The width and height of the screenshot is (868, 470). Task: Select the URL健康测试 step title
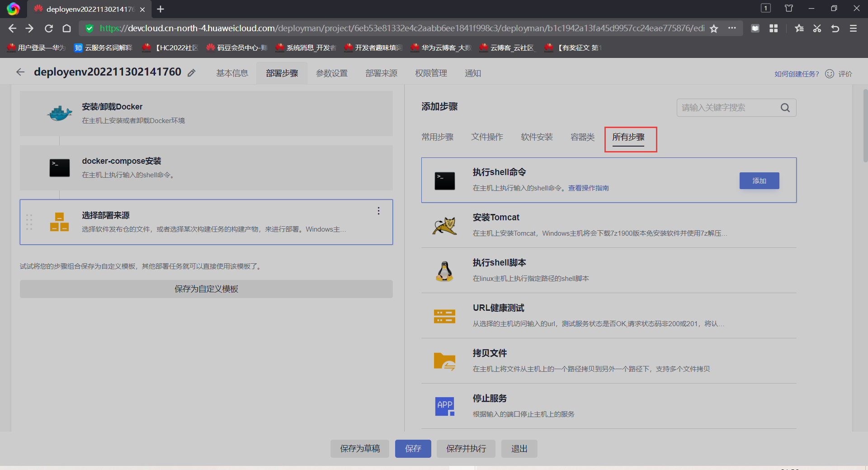[x=499, y=308]
